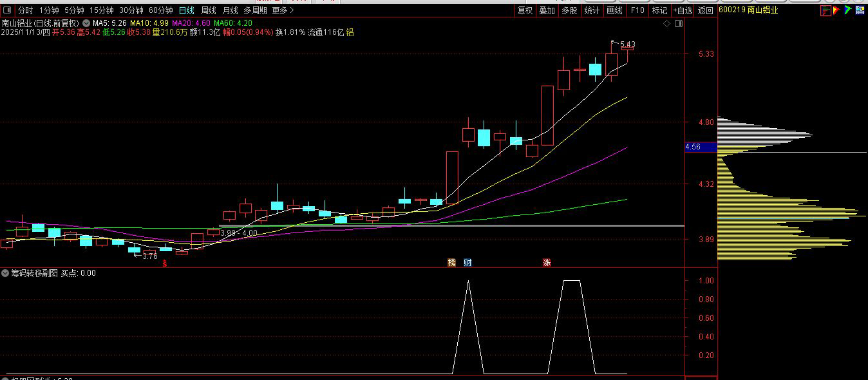Toggle the side panel icon beside the diamond
The width and height of the screenshot is (868, 380).
677,24
